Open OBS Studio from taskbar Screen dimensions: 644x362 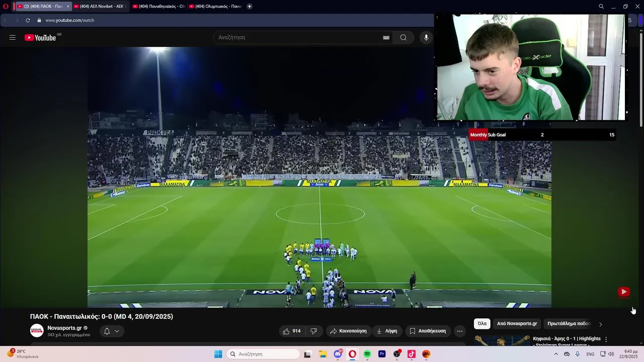[x=397, y=354]
